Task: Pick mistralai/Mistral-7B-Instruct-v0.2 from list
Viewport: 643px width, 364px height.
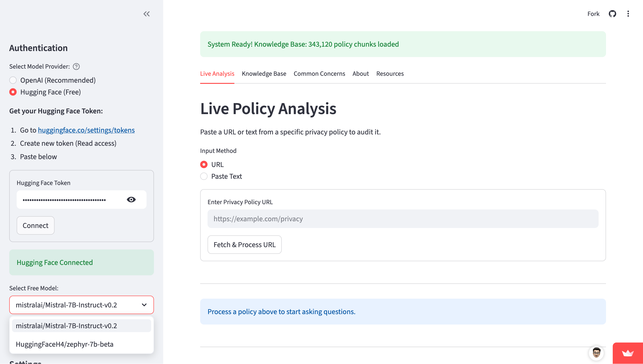Action: [82, 325]
